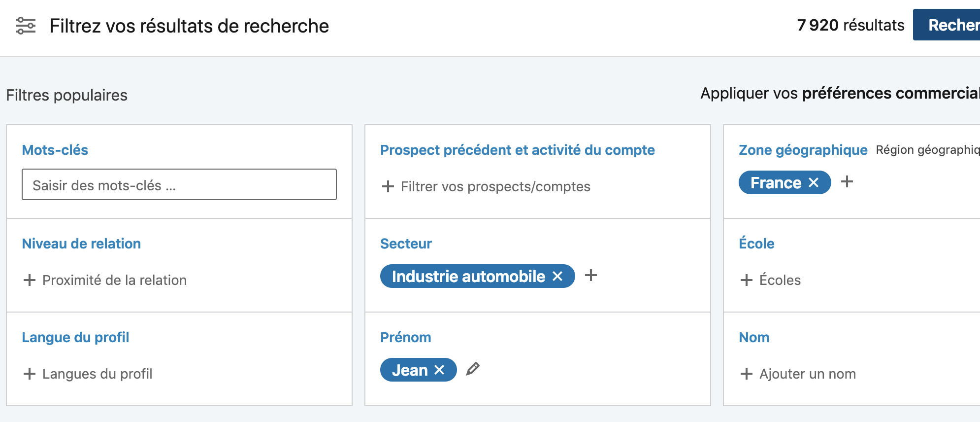Select the Industrie automobile filter pill
The image size is (980, 422).
pos(468,276)
